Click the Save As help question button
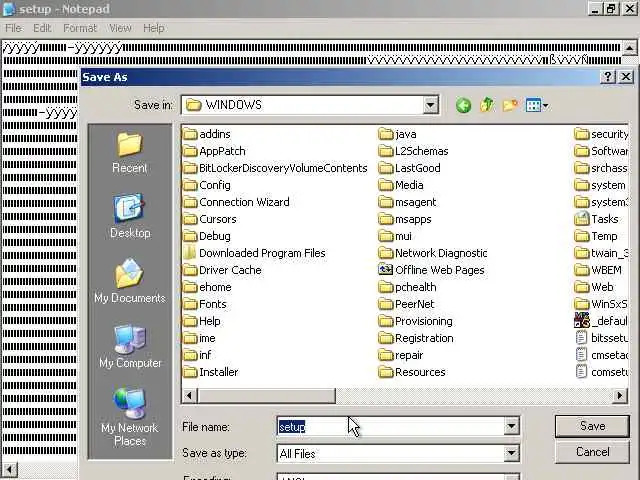Viewport: 640px width, 480px height. 608,77
